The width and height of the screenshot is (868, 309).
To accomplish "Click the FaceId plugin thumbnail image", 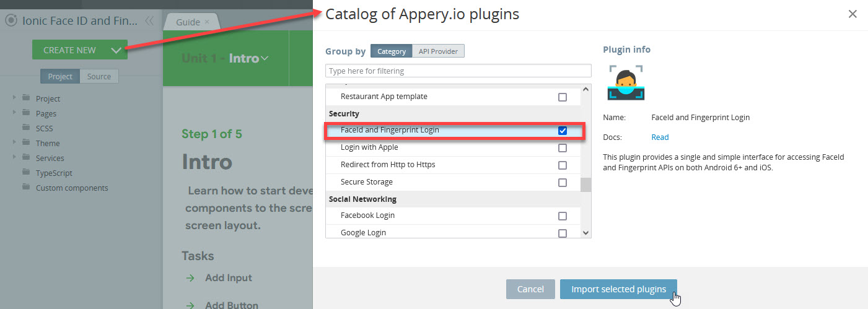I will point(626,82).
